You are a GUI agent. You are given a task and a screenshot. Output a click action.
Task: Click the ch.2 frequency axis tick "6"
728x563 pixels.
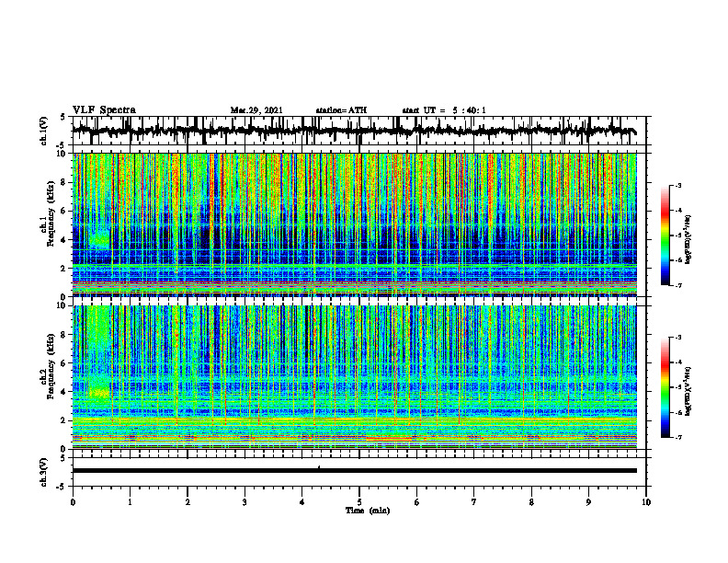(x=65, y=362)
